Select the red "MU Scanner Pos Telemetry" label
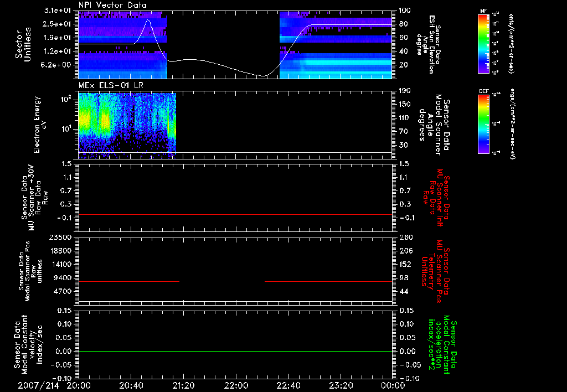Screen dimensions: 567x392 (435, 271)
